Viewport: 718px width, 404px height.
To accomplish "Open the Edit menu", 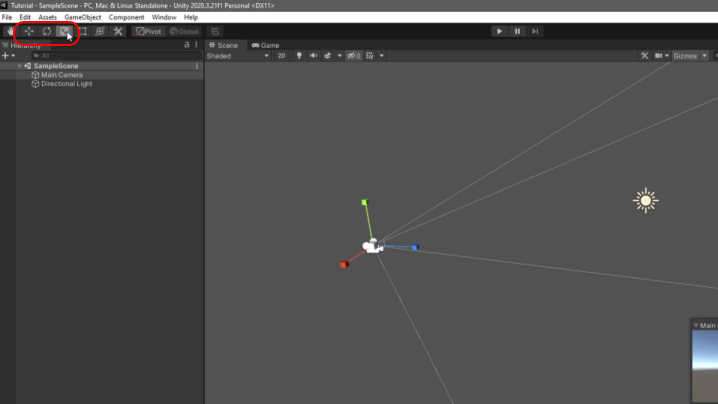I will point(25,17).
